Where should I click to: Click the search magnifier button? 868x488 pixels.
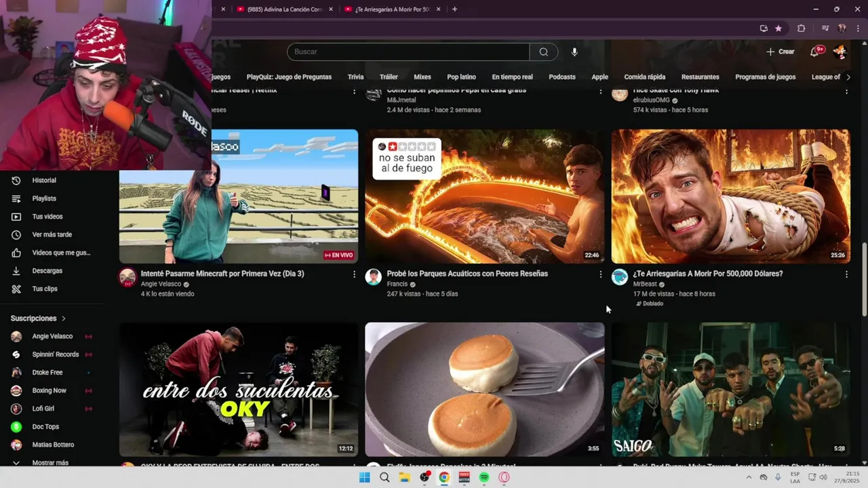tap(544, 52)
